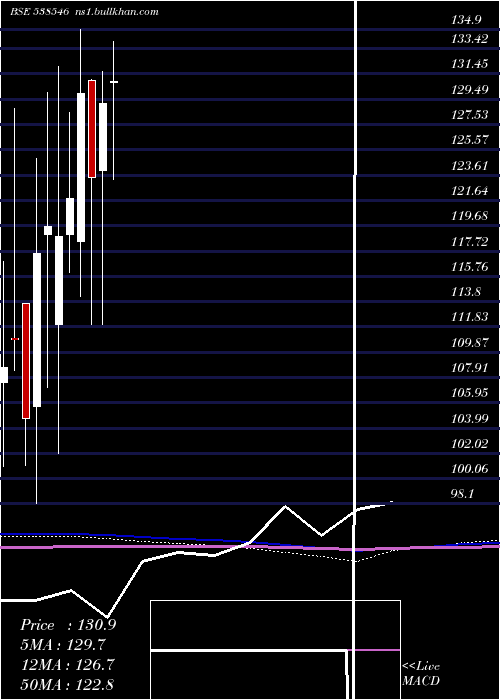
Task: Click the 107.91 price axis label
Action: pos(469,368)
